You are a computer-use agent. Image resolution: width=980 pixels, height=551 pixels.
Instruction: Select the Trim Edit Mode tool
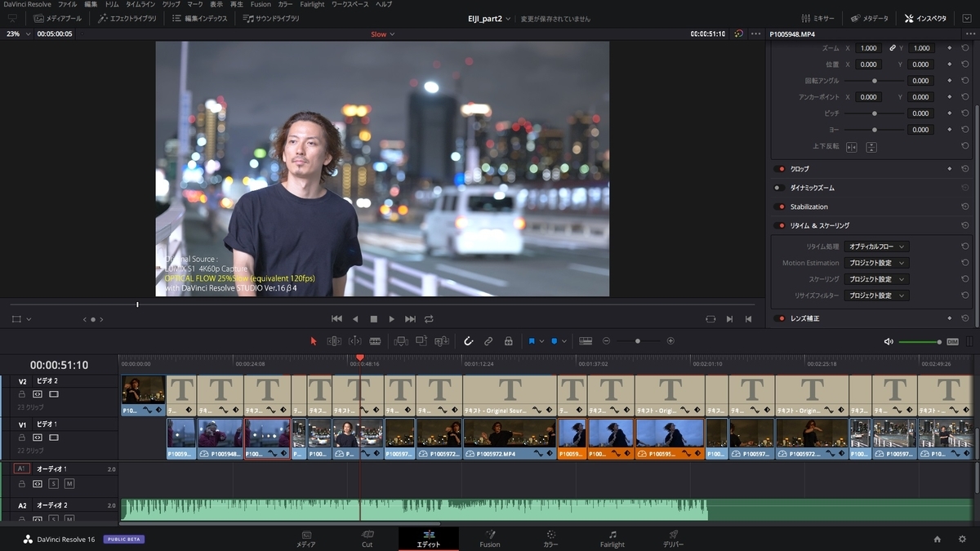[x=334, y=341]
